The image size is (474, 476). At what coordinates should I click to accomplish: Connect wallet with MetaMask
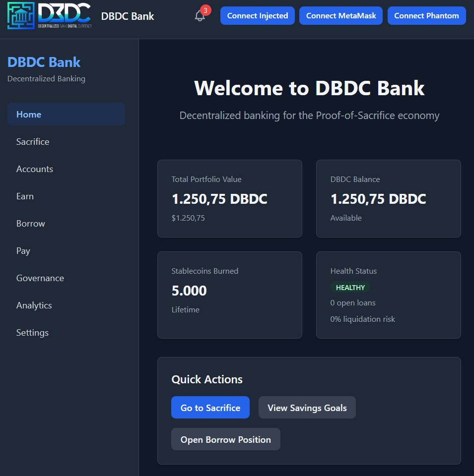click(341, 15)
